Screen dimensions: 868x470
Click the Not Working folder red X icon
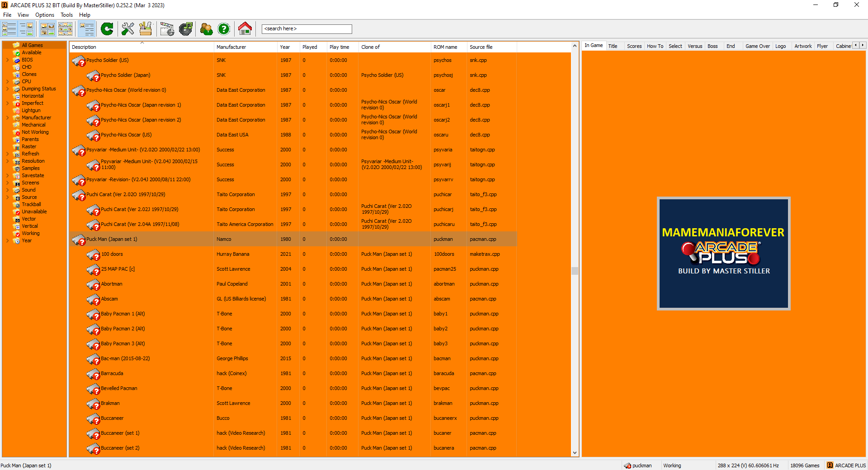click(x=17, y=132)
